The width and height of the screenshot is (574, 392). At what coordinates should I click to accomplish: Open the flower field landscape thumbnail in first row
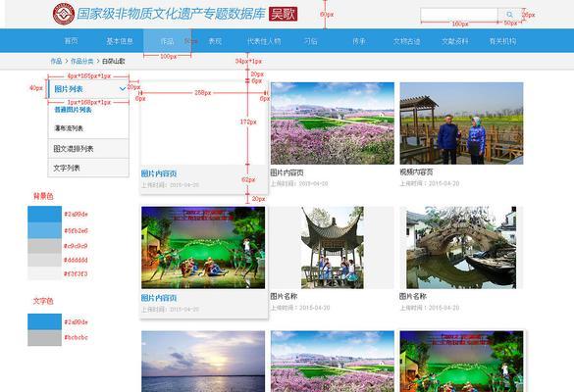coord(333,123)
